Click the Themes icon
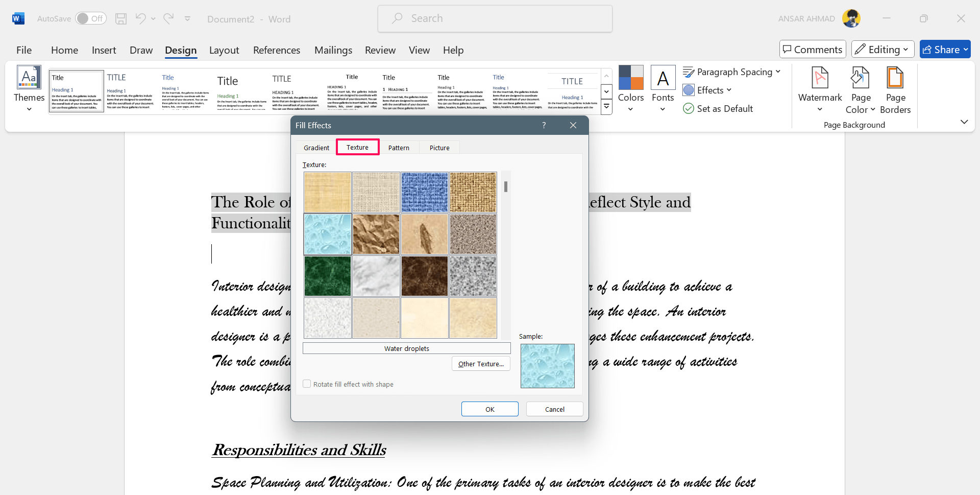Screen dimensions: 980x495 coord(29,78)
